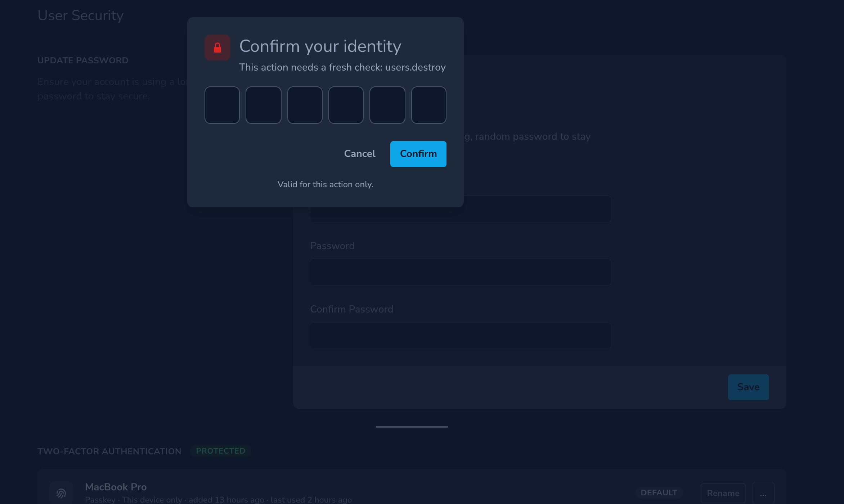Screen dimensions: 844x504
Task: Click the 'Valid for this action only.' note
Action: [x=326, y=184]
